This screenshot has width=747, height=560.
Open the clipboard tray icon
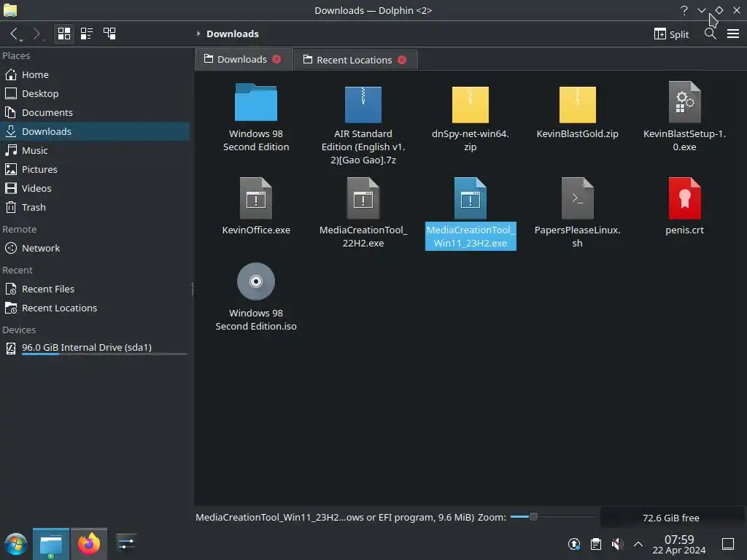[595, 544]
